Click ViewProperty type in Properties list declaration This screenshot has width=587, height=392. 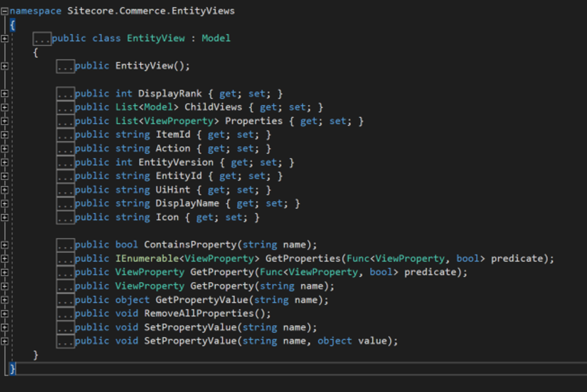pos(178,121)
